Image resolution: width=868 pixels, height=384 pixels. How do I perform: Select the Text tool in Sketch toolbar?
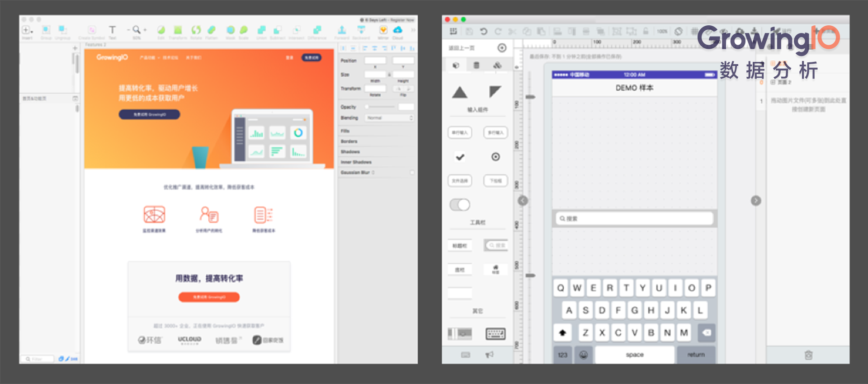pos(112,30)
